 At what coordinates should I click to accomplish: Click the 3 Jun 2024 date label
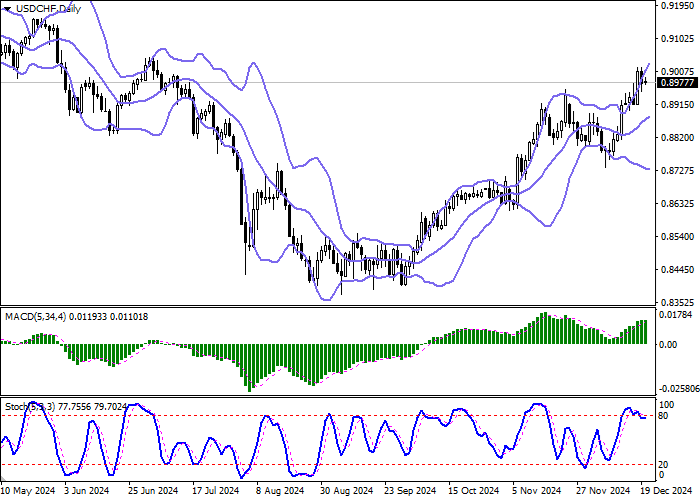(x=85, y=491)
